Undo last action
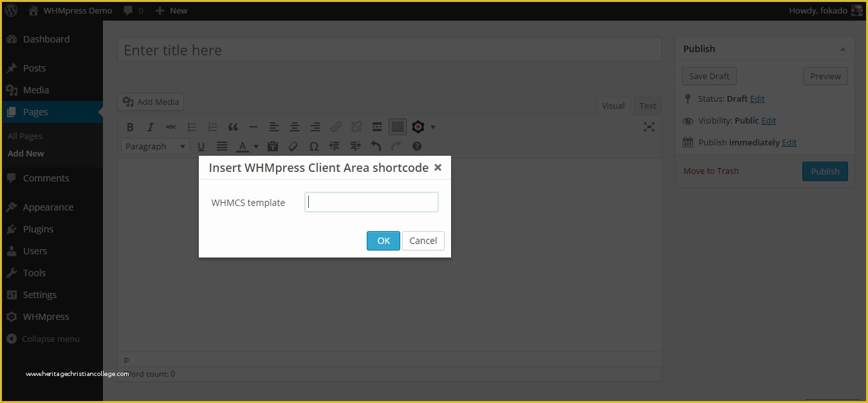The width and height of the screenshot is (868, 403). tap(376, 147)
